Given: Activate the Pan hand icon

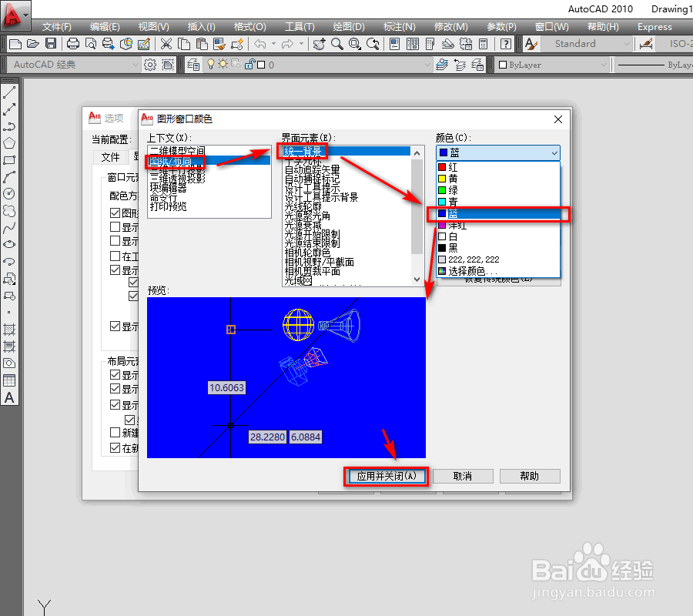Looking at the screenshot, I should click(x=319, y=44).
